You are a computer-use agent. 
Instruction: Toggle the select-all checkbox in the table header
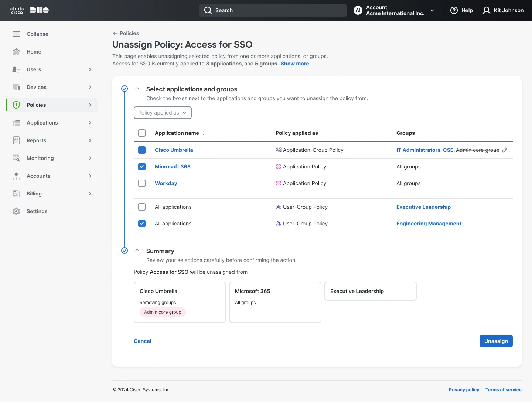pos(142,133)
